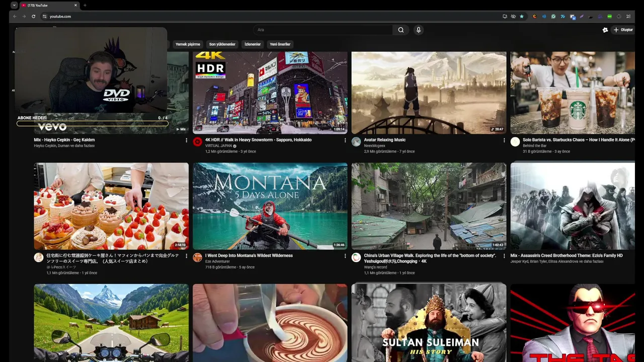Open the motorcycle alpine road thumbnail

(x=111, y=322)
